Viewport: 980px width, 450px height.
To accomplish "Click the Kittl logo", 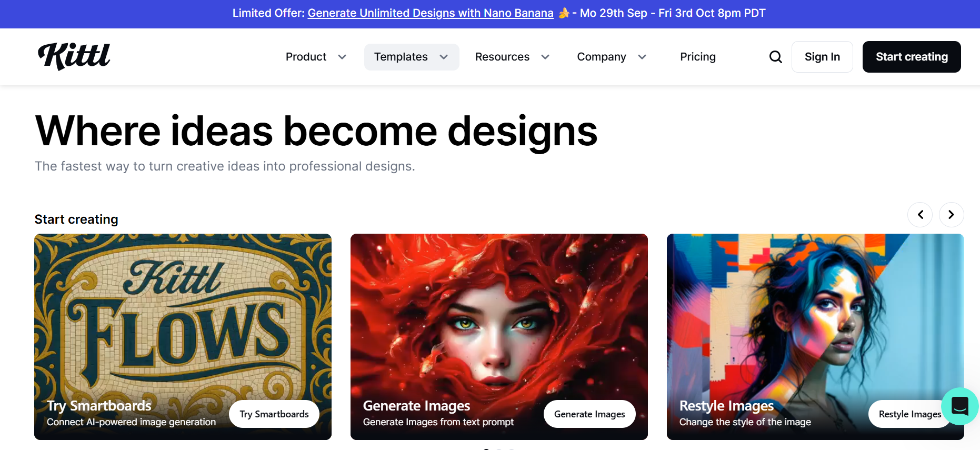I will pyautogui.click(x=74, y=56).
